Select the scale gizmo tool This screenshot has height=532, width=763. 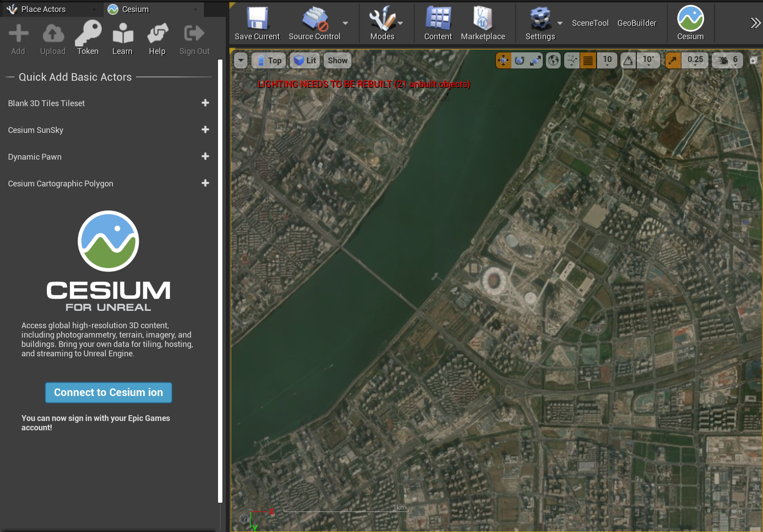click(535, 61)
